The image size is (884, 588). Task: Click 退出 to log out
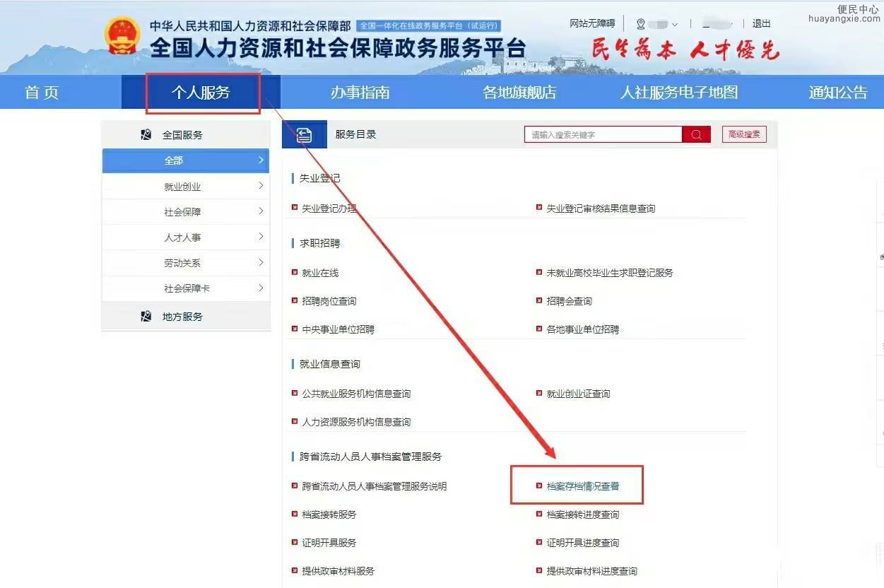[x=762, y=24]
